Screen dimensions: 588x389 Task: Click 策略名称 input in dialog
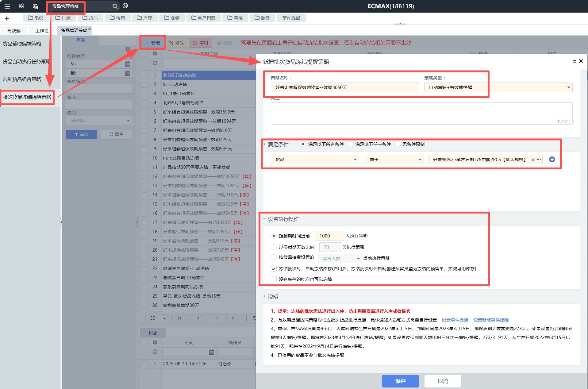[345, 87]
